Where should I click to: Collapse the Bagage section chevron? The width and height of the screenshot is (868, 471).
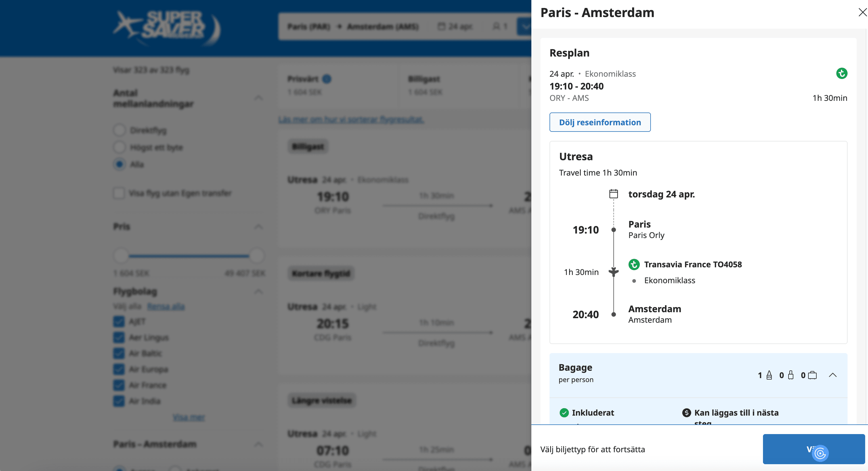833,375
